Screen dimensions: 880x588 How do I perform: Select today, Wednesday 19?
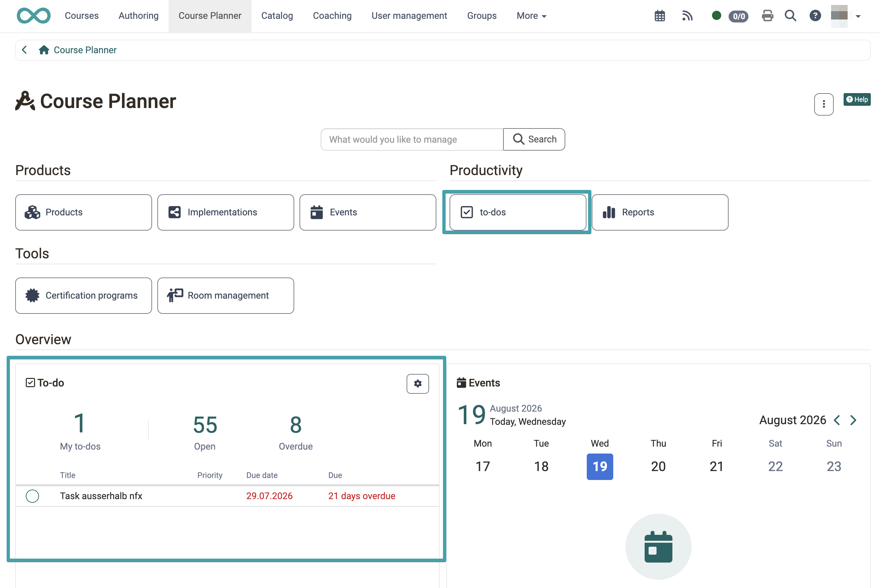(x=600, y=466)
